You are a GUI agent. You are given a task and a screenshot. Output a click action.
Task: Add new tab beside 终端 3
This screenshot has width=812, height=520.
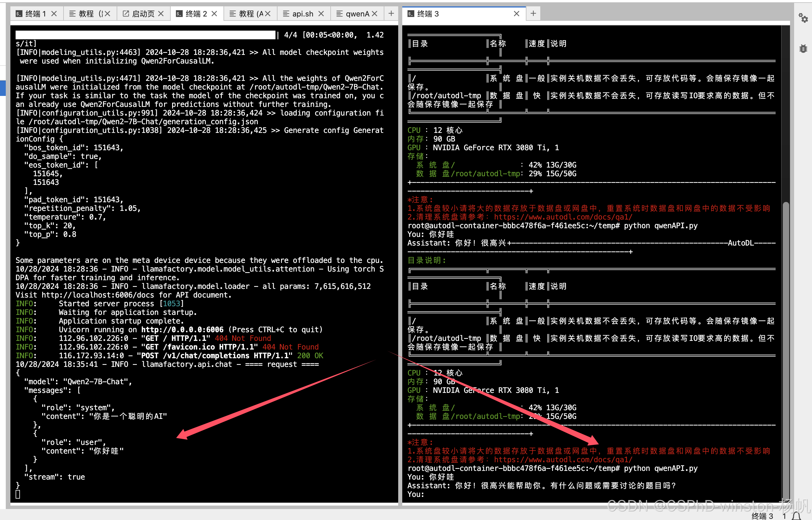pyautogui.click(x=533, y=14)
